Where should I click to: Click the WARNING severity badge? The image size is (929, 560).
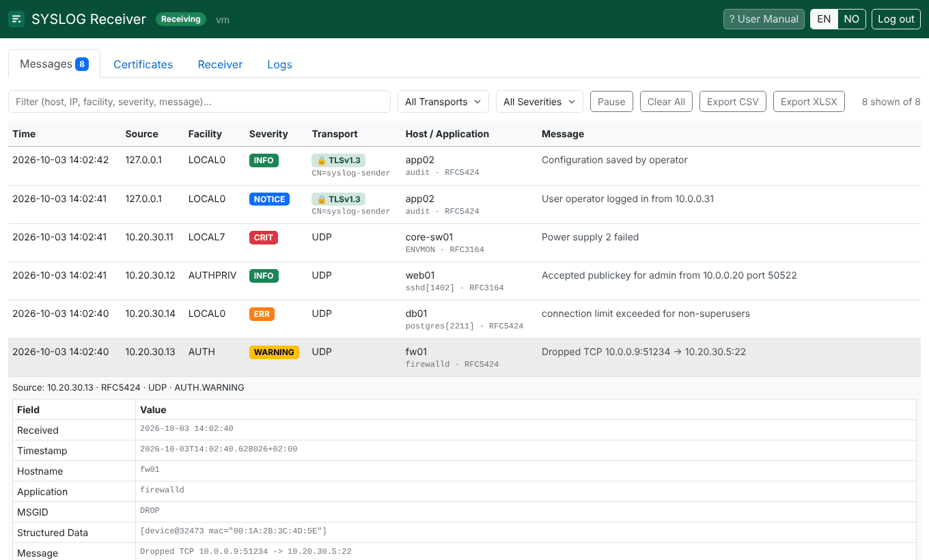(x=274, y=352)
